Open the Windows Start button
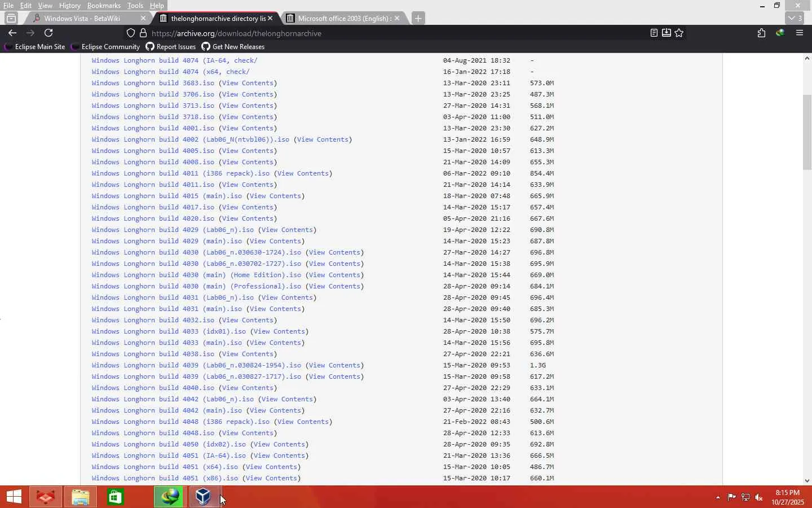This screenshot has height=508, width=812. (14, 497)
